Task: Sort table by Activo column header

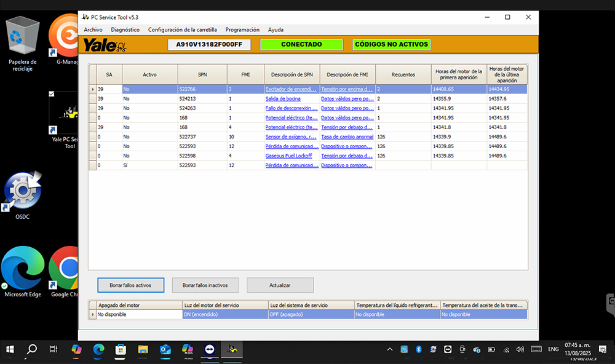Action: point(150,74)
